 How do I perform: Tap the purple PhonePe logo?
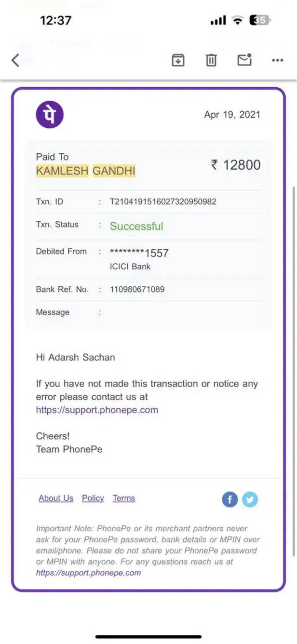(50, 114)
